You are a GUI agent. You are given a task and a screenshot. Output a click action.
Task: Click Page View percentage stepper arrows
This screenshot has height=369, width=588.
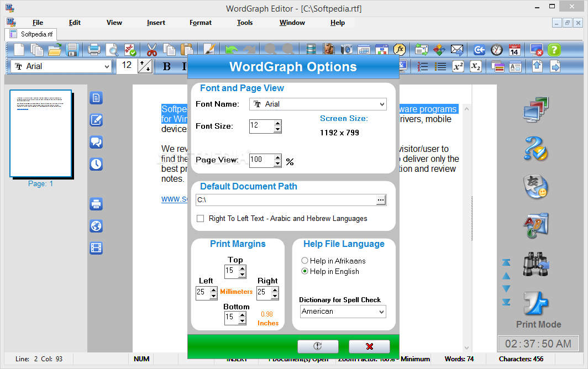(x=277, y=161)
